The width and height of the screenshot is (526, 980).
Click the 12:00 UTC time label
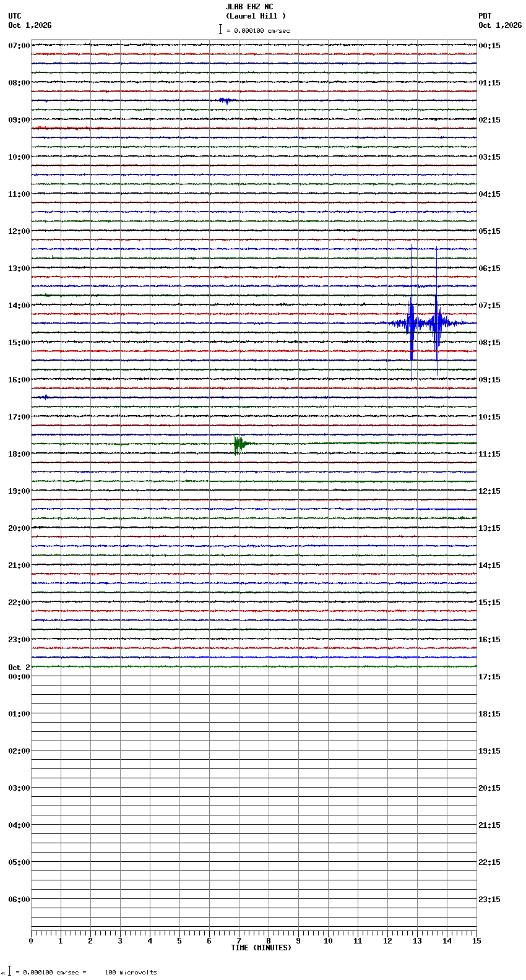coord(19,231)
